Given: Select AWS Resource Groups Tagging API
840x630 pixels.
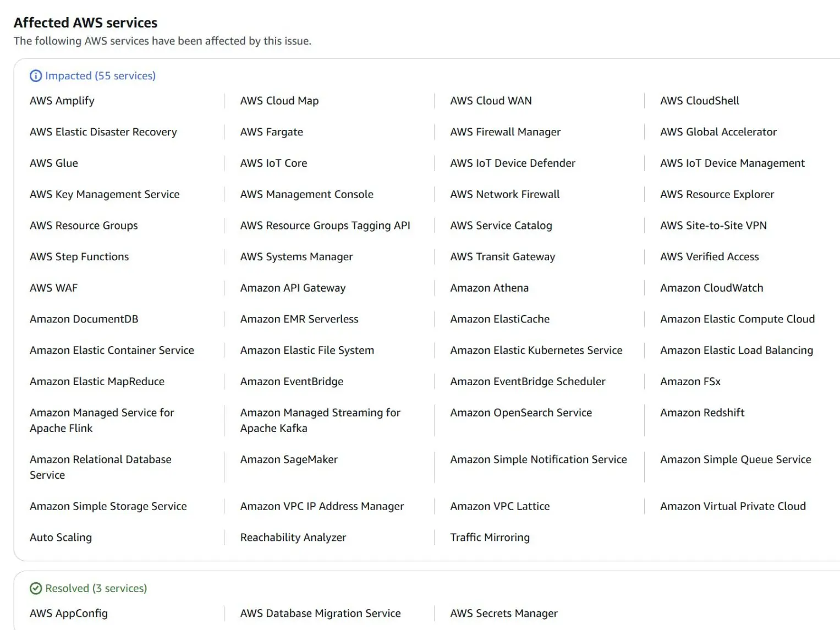Looking at the screenshot, I should tap(325, 226).
